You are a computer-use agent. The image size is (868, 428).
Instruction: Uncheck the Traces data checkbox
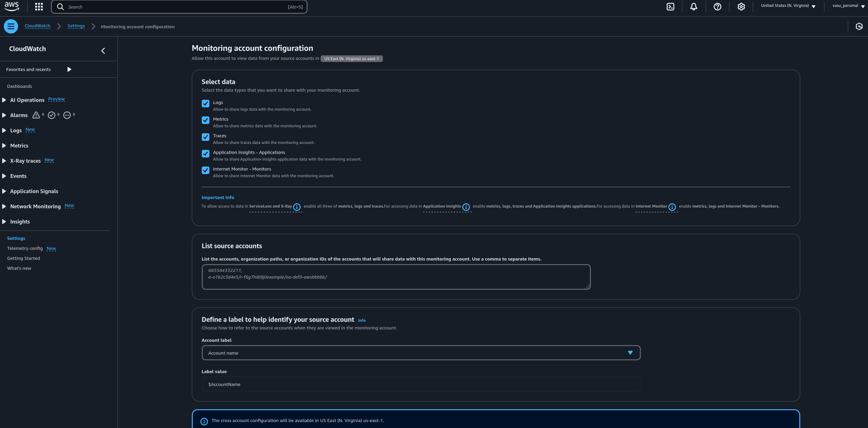coord(206,137)
